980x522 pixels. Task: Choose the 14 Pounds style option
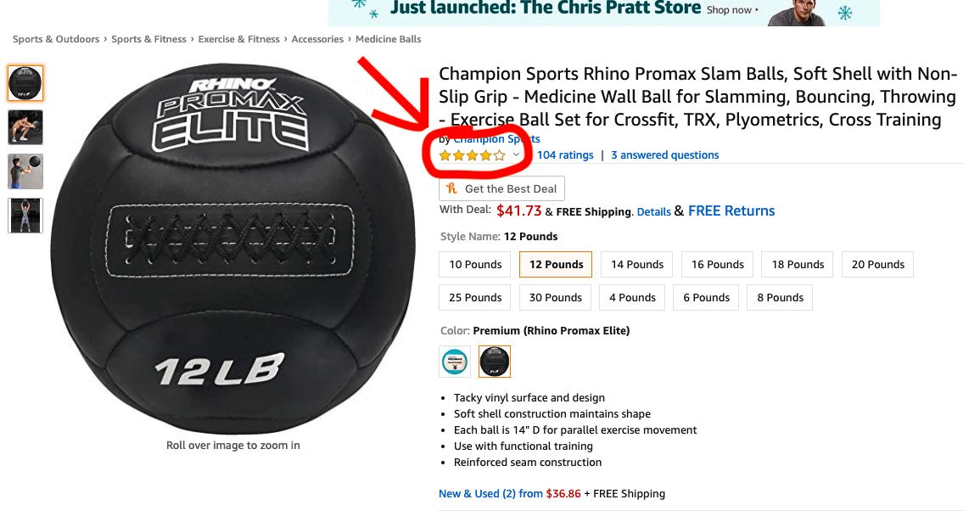(637, 265)
